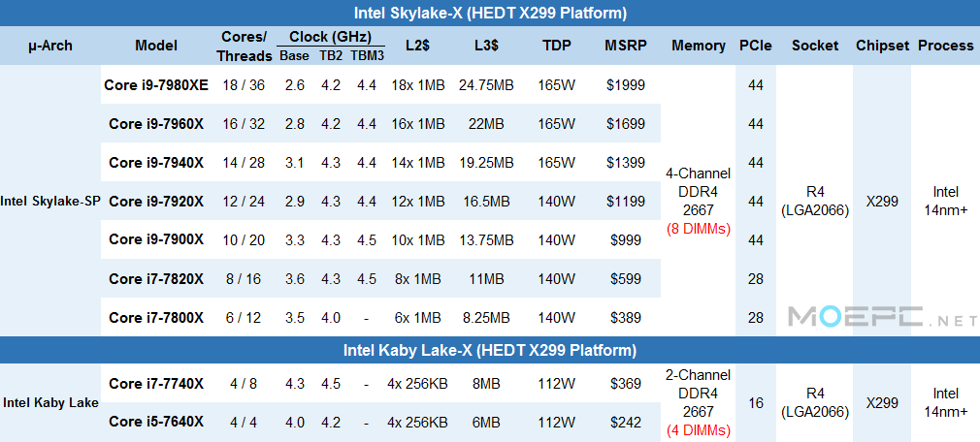Select the TBM3 sub-header

tap(367, 56)
